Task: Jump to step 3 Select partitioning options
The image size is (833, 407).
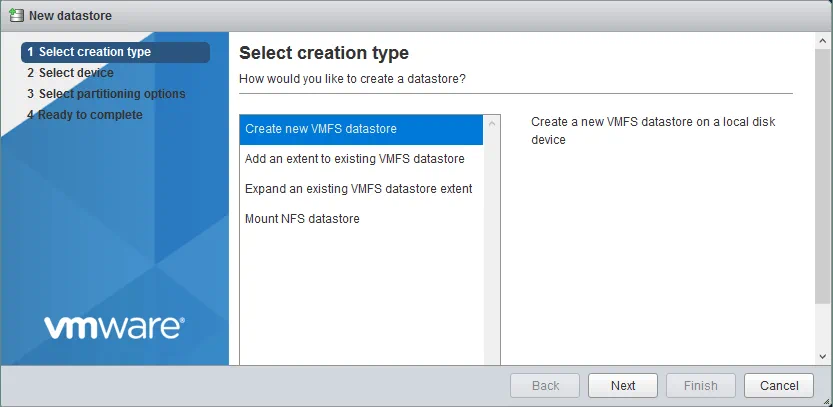Action: pos(106,94)
